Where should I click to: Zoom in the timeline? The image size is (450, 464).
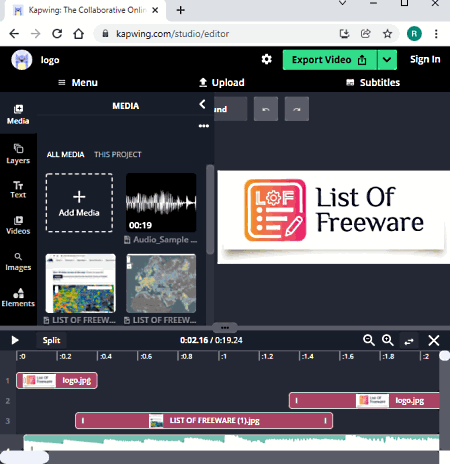pos(388,340)
